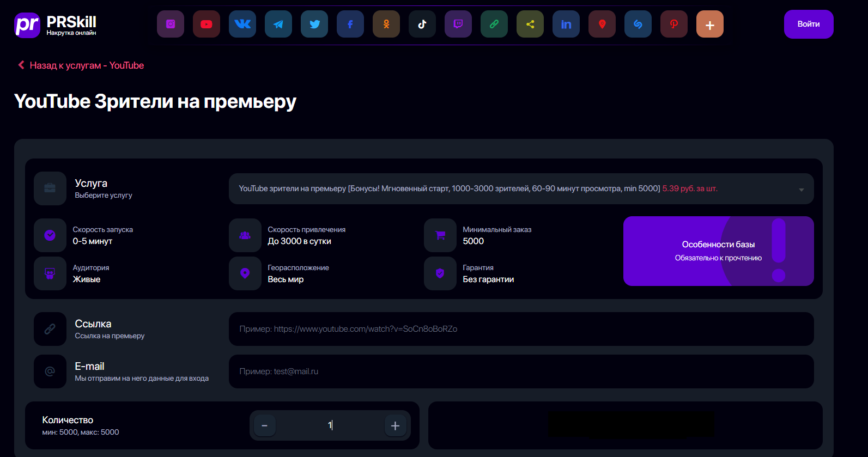The height and width of the screenshot is (457, 868).
Task: Decrease quantity with the minus button
Action: [x=265, y=425]
